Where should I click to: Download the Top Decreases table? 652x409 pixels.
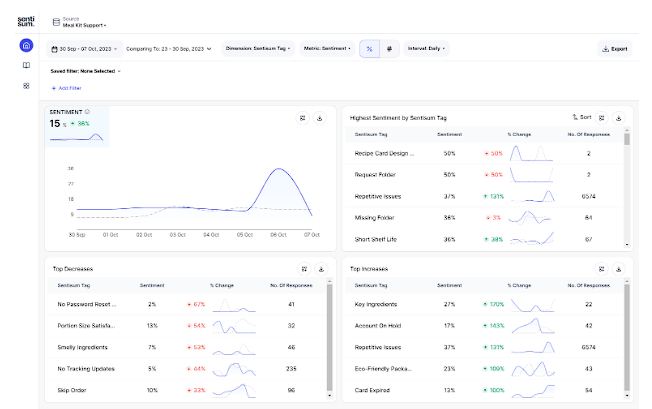pos(321,269)
